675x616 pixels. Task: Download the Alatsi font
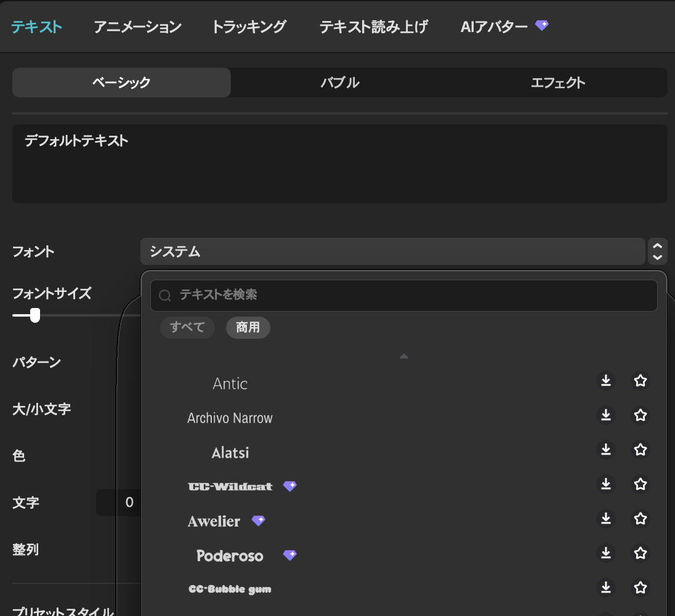(605, 450)
